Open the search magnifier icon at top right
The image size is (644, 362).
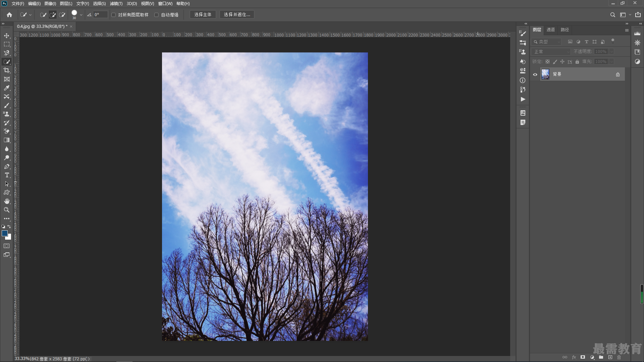pos(612,15)
